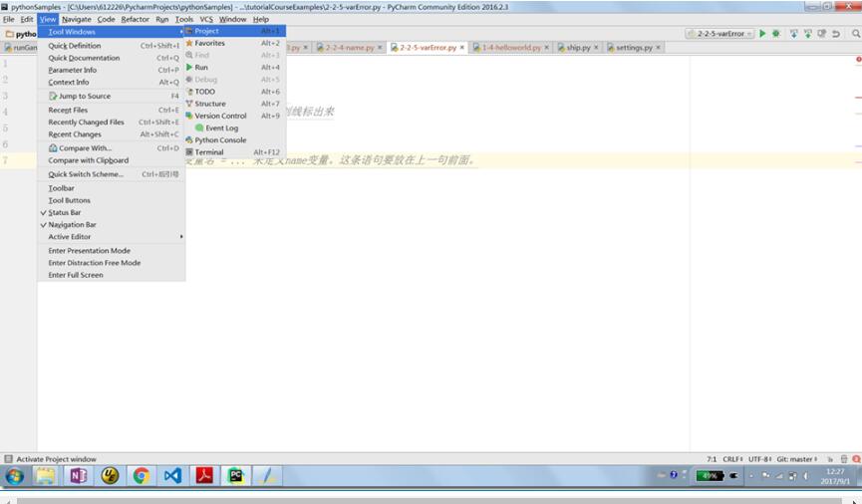862x504 pixels.
Task: Open Run tool window entry
Action: click(x=235, y=67)
